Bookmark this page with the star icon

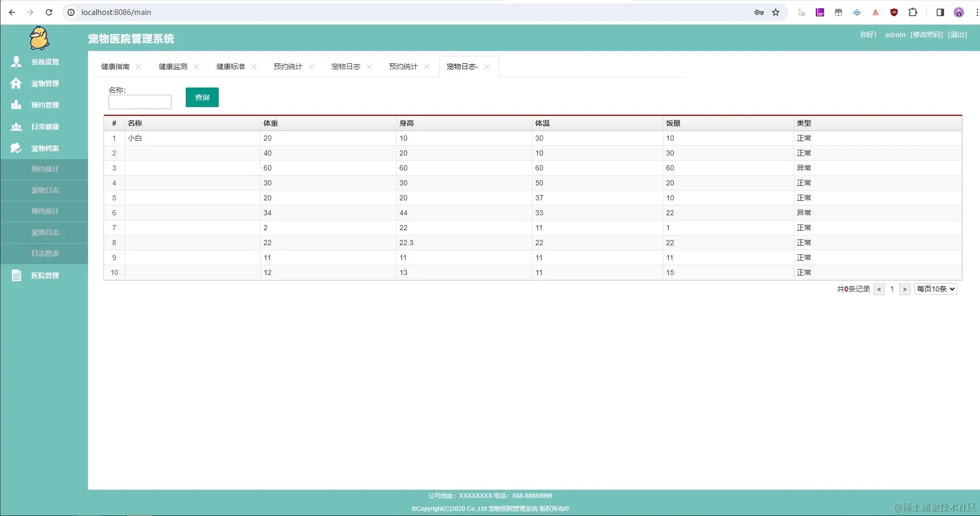point(776,12)
